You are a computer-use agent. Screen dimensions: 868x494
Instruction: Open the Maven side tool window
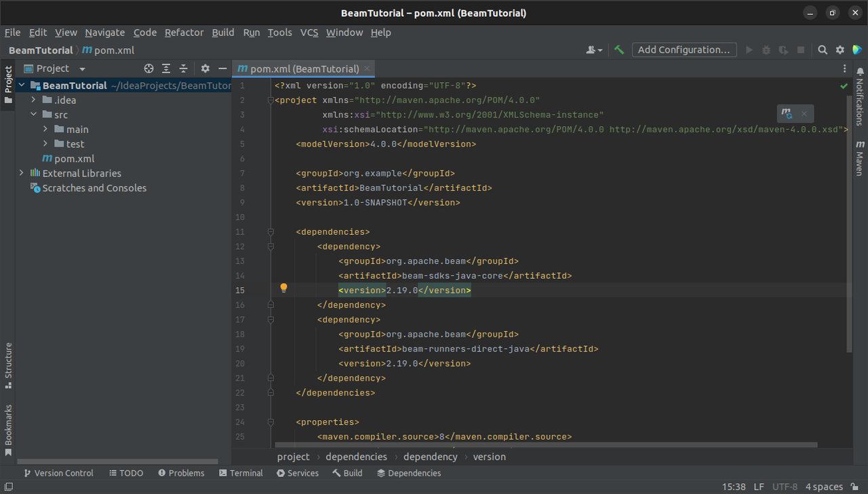click(860, 158)
